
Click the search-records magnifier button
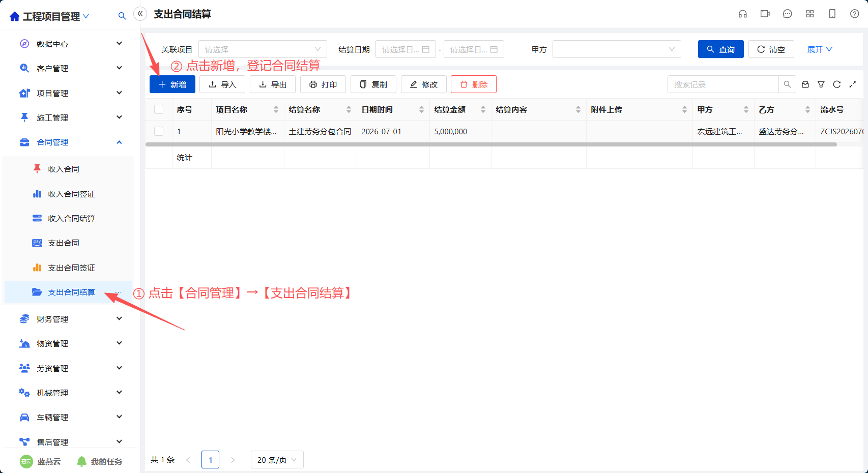(x=787, y=84)
